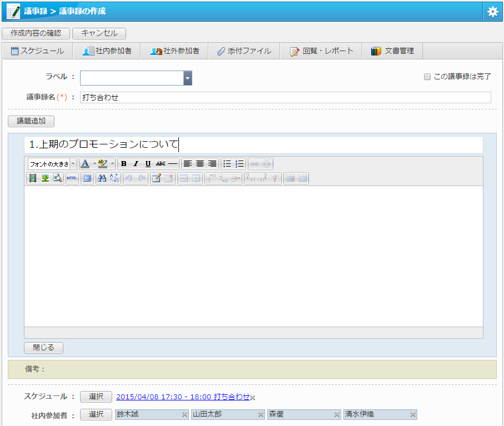
Task: Insert a numbered list
Action: [x=239, y=164]
